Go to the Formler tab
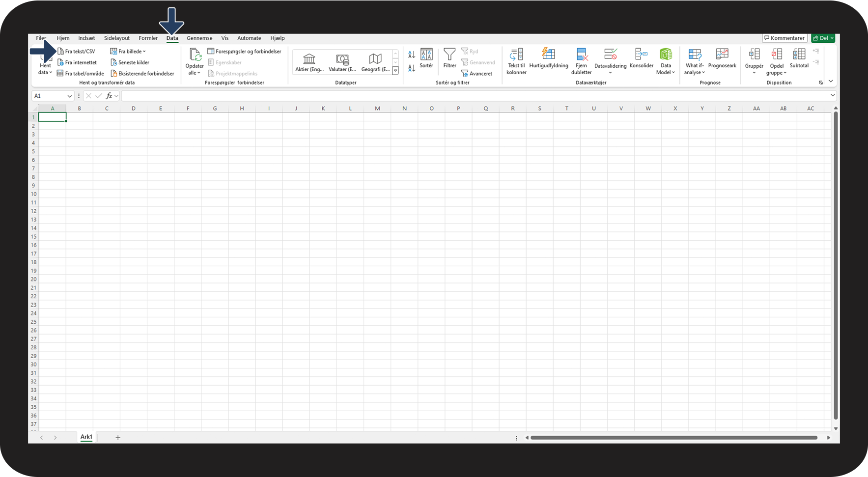Image resolution: width=868 pixels, height=477 pixels. [x=148, y=38]
